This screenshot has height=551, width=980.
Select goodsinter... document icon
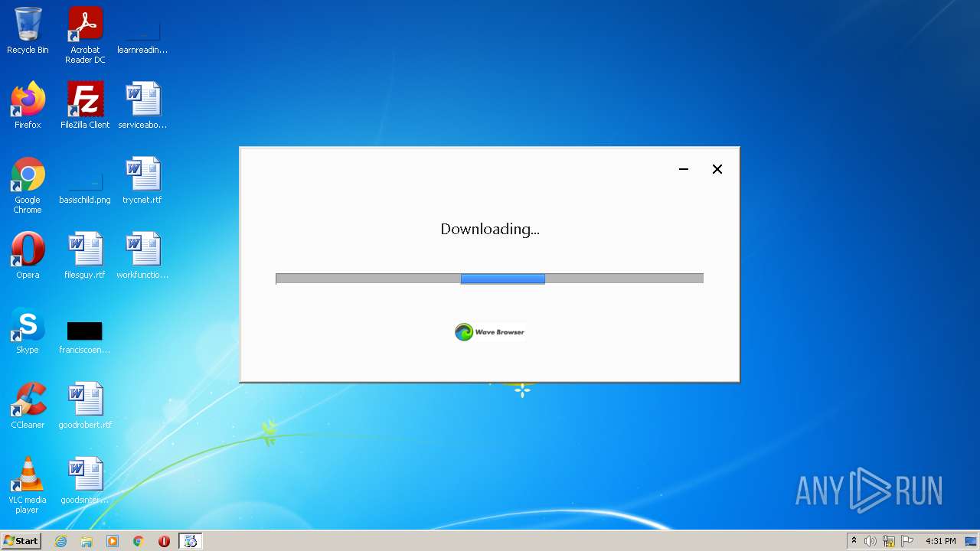(85, 481)
